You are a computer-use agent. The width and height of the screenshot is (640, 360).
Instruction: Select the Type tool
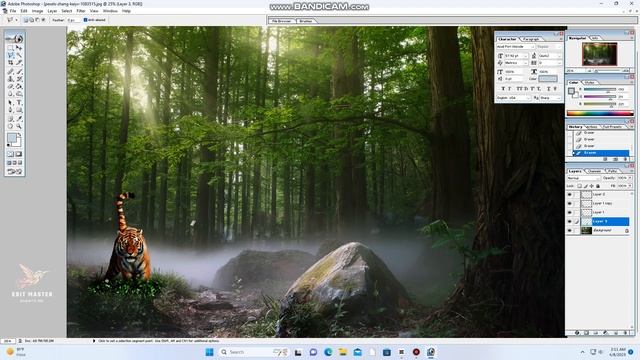19,102
